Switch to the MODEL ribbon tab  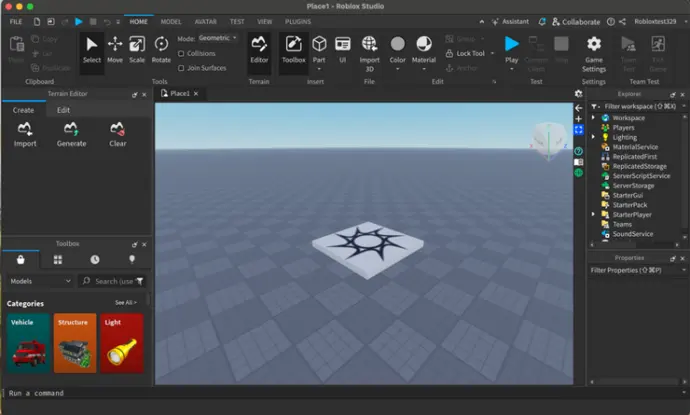point(171,21)
